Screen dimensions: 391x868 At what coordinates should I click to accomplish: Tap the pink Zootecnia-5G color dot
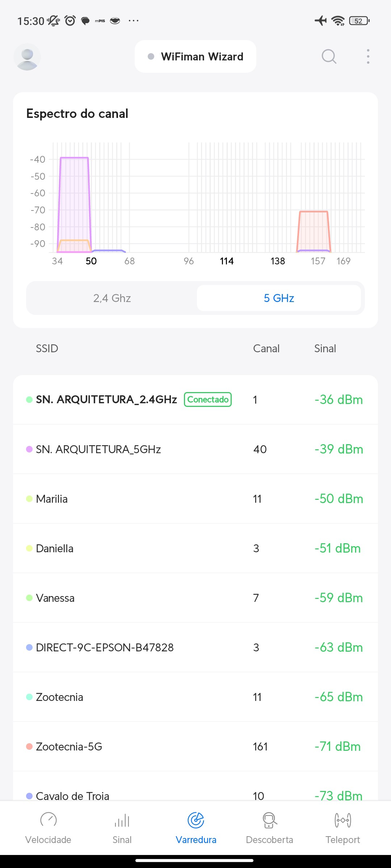coord(29,746)
